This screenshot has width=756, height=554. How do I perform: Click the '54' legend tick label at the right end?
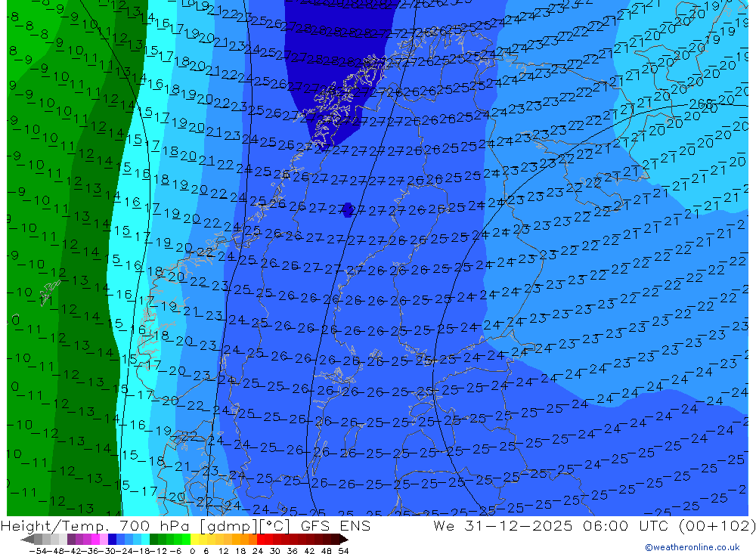(343, 551)
